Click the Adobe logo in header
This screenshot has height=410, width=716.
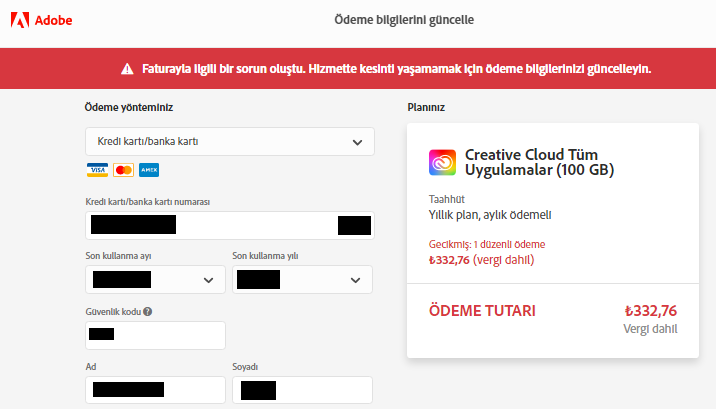tap(42, 20)
